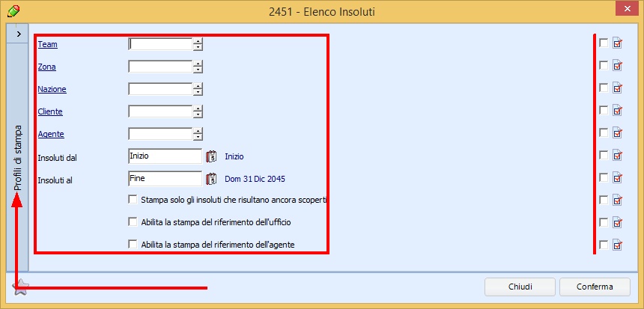Click into the Agente input field
This screenshot has height=309, width=644.
pyautogui.click(x=160, y=134)
